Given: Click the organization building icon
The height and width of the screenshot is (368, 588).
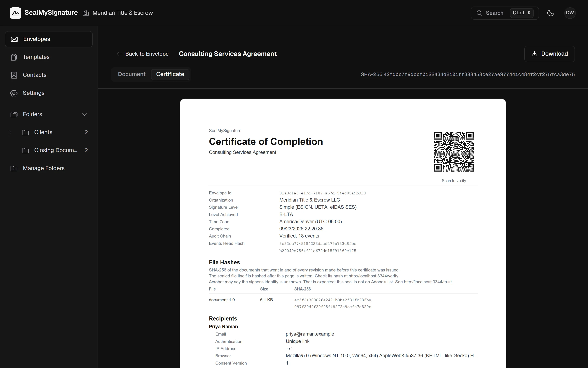Looking at the screenshot, I should coord(86,13).
